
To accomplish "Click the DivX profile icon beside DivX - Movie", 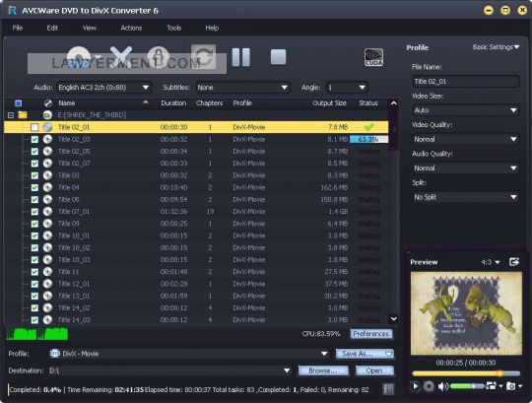I will pyautogui.click(x=54, y=354).
